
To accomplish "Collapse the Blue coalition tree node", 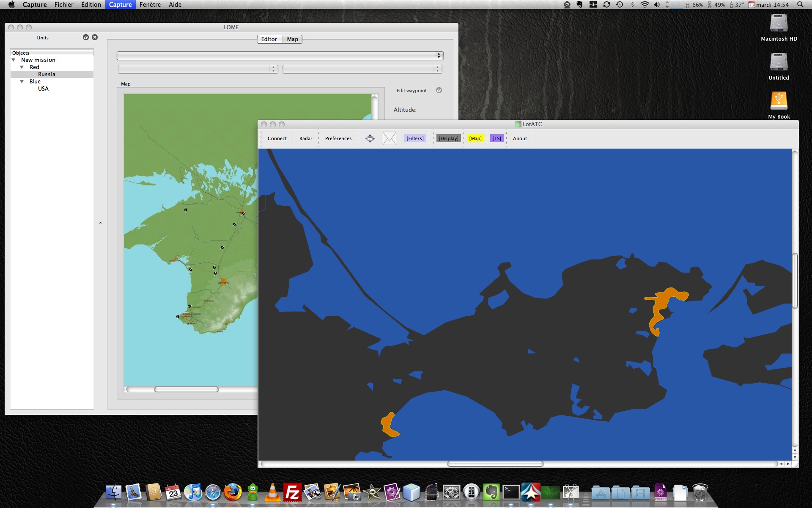I will coord(22,81).
